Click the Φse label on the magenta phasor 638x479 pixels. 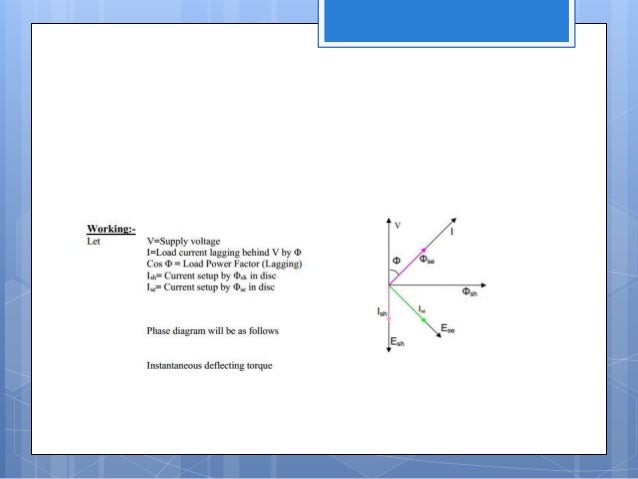pyautogui.click(x=427, y=259)
